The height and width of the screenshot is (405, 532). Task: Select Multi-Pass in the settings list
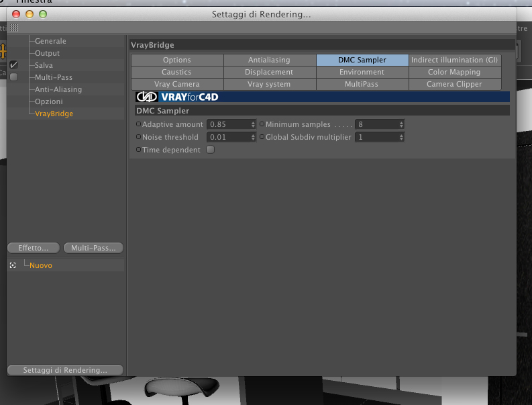[x=54, y=77]
